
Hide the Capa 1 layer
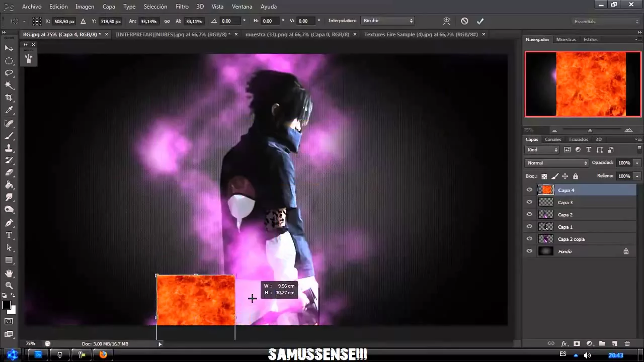(529, 227)
